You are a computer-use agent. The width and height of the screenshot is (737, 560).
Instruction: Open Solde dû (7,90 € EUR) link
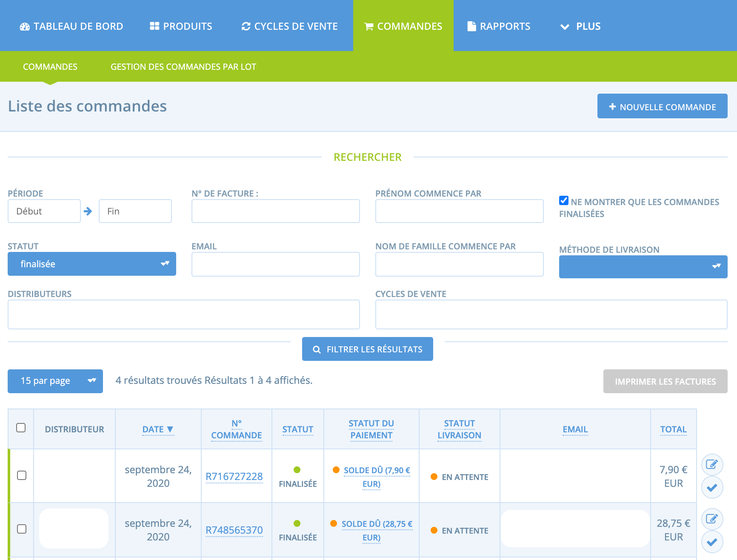(x=377, y=477)
